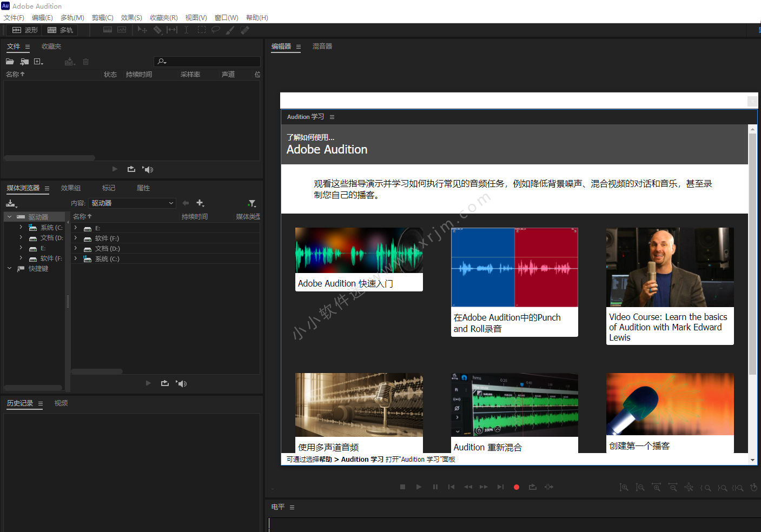
Task: Collapse the 驱动器 tree node
Action: pos(9,217)
